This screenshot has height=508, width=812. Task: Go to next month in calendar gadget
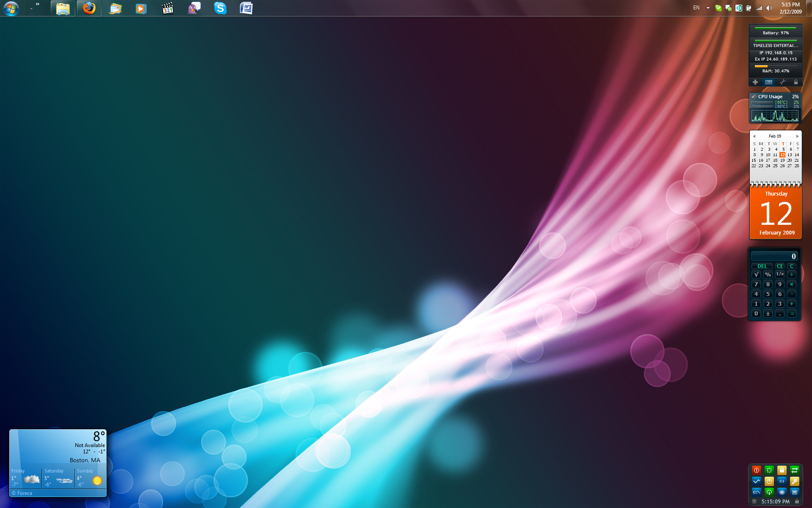(797, 136)
